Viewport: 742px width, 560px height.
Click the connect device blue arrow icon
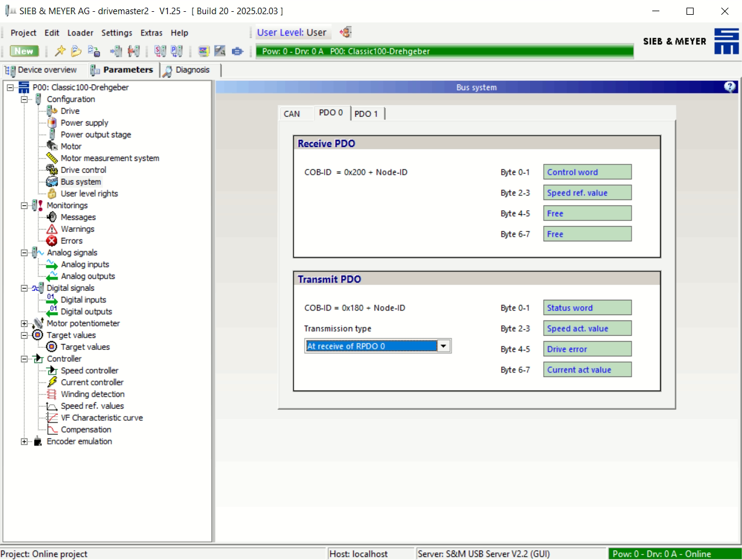pos(116,51)
